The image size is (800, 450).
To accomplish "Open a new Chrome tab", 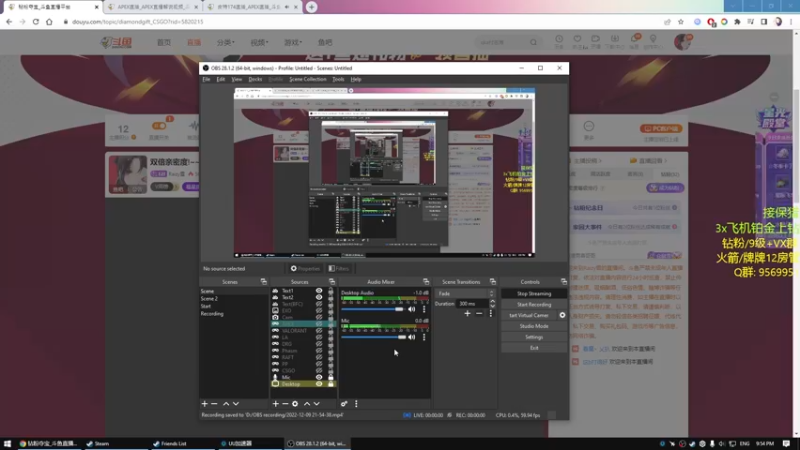I will click(311, 7).
